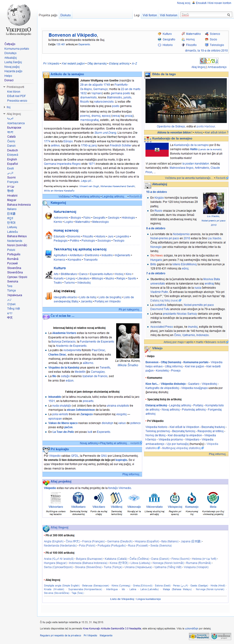Click the Aliaj indeksoj books icon
The width and height of the screenshot is (234, 644).
click(x=49, y=296)
